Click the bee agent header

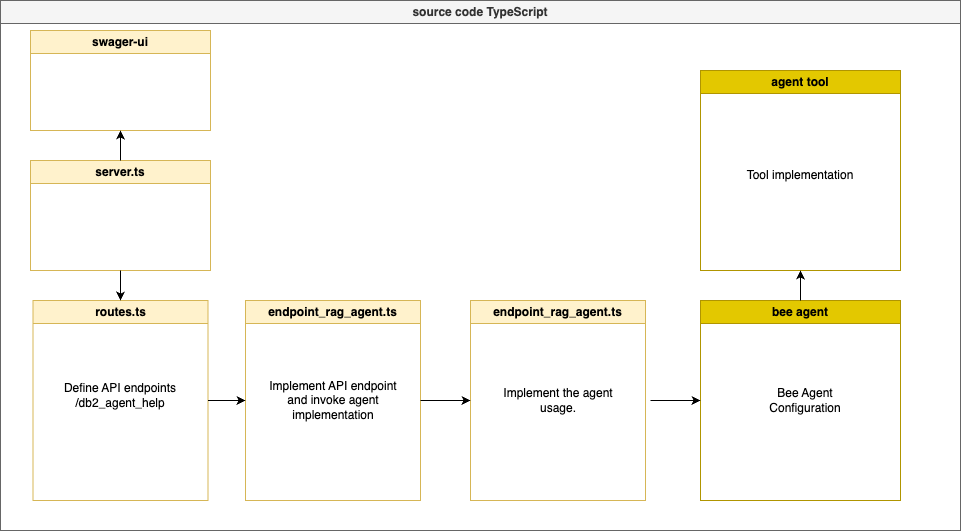tap(800, 312)
